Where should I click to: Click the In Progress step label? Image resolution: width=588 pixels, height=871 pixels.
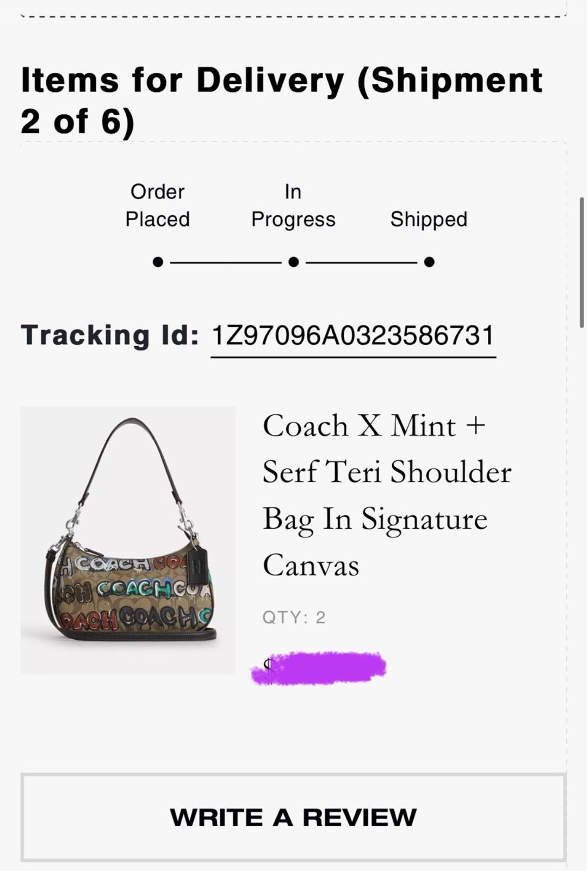click(293, 205)
